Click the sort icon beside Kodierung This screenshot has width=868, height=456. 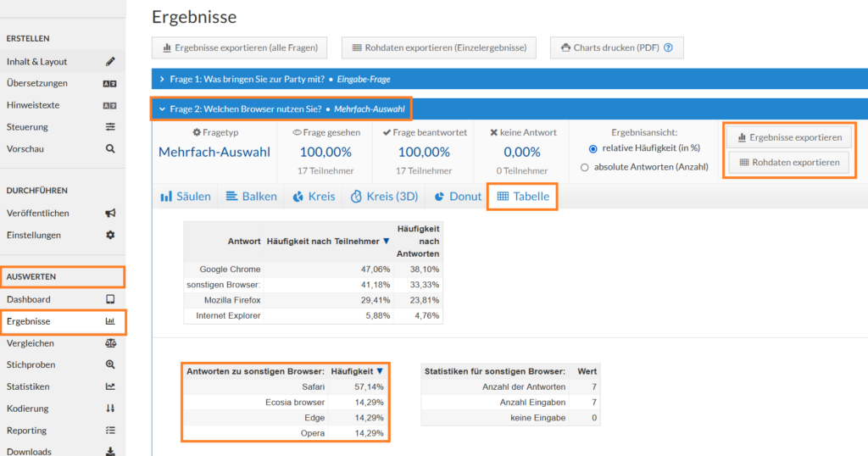(x=110, y=409)
